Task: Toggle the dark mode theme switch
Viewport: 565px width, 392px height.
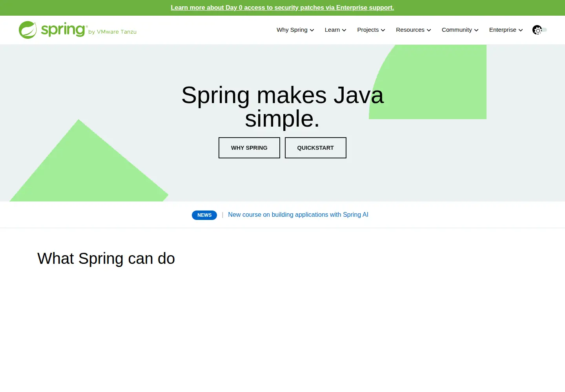Action: pos(539,30)
